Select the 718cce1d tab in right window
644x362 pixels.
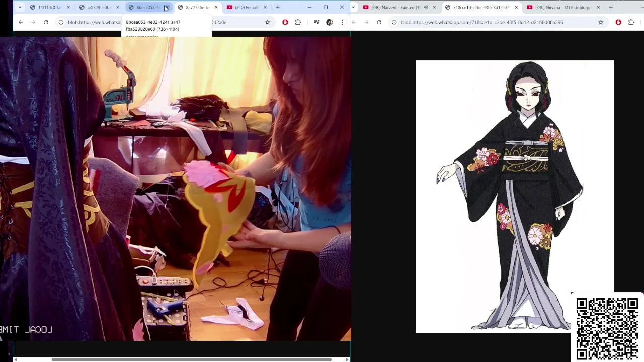tap(480, 7)
